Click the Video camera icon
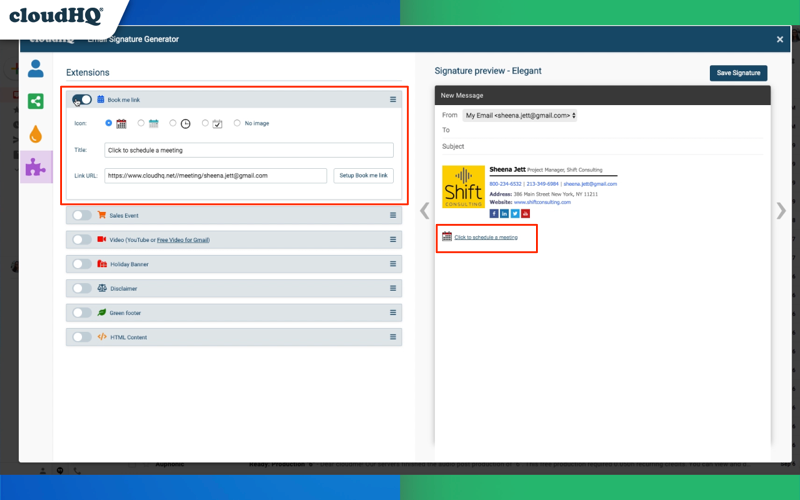The image size is (800, 500). pyautogui.click(x=102, y=239)
